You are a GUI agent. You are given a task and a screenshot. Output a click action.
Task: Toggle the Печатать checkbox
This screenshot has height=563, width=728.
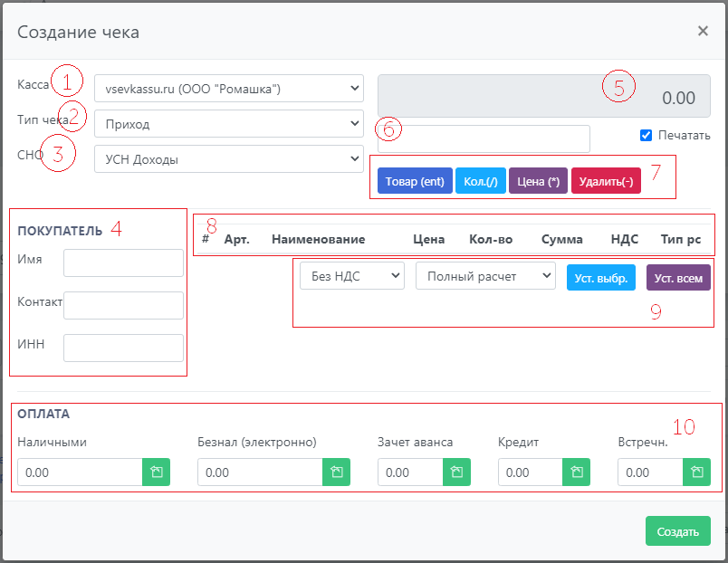point(646,136)
